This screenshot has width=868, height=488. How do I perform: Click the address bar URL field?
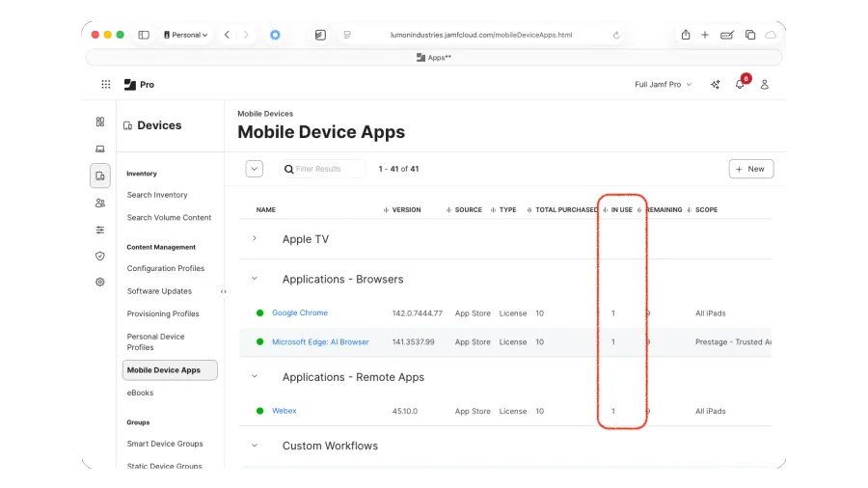click(x=481, y=35)
